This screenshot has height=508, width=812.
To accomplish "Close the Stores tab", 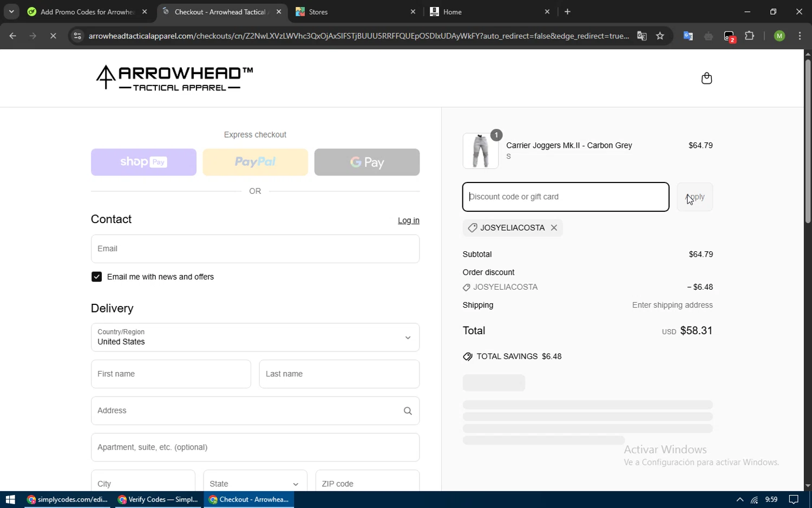I will click(x=413, y=11).
